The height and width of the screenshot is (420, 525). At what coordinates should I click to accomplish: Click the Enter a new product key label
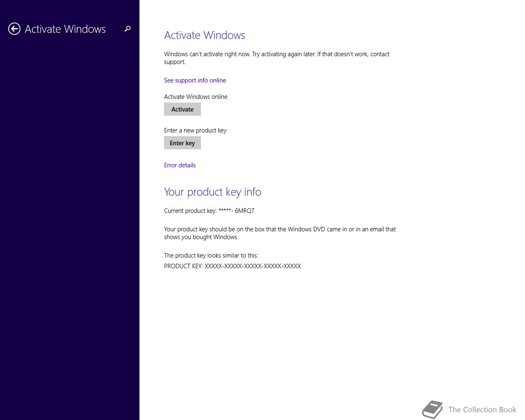coord(195,130)
